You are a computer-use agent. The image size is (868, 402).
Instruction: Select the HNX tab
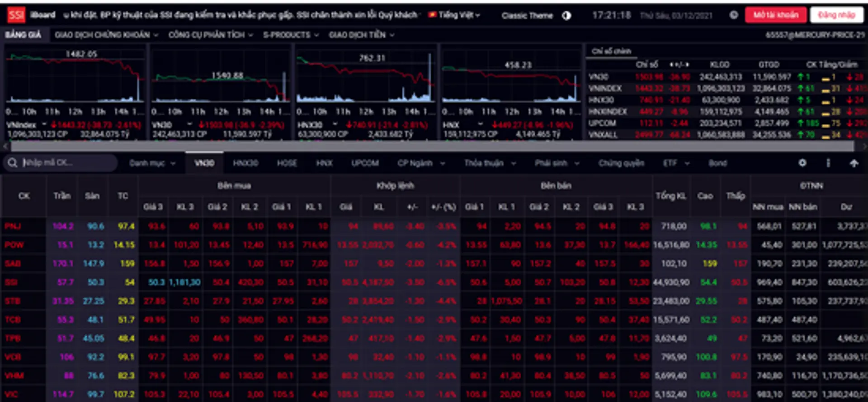[x=324, y=163]
